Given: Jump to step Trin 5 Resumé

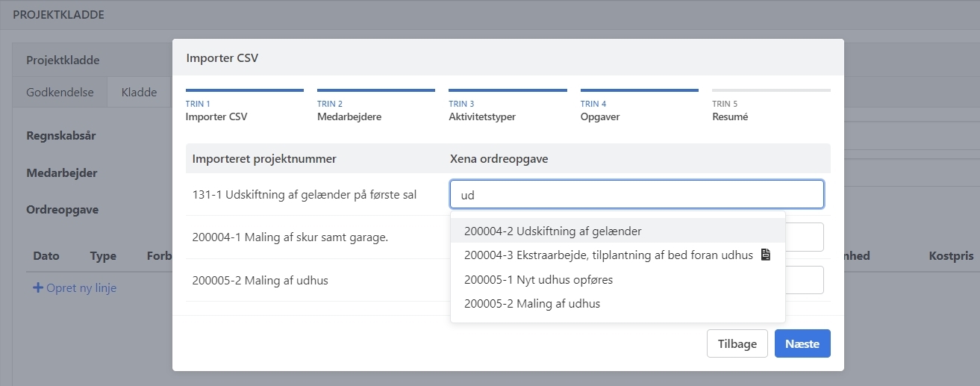Looking at the screenshot, I should (771, 106).
